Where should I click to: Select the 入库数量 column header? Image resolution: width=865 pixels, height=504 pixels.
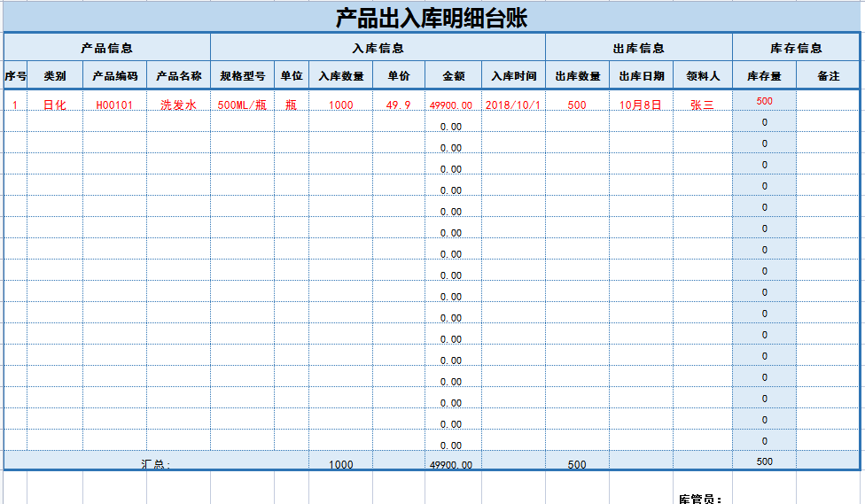341,75
